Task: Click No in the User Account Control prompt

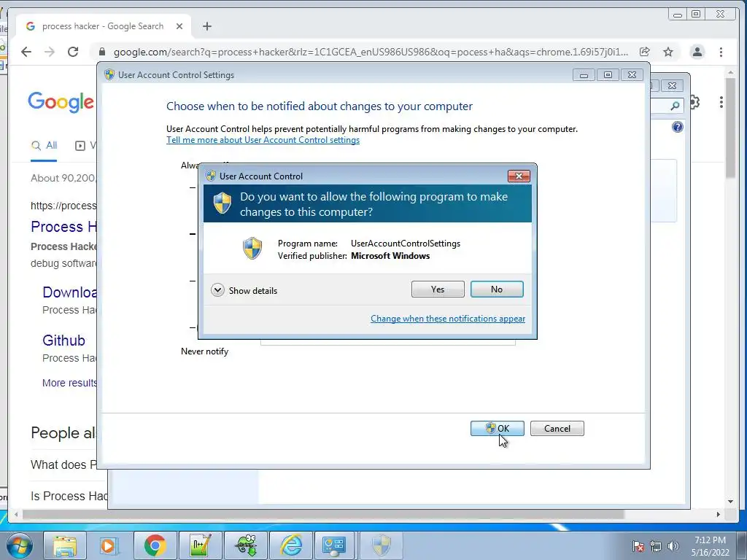Action: point(497,289)
